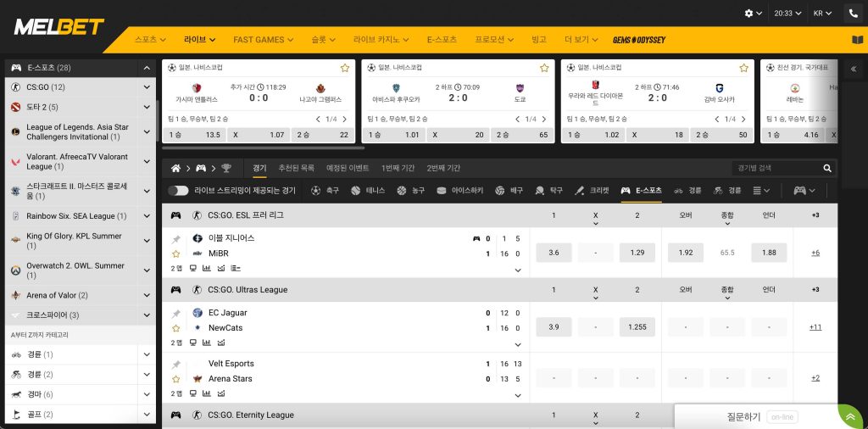This screenshot has width=868, height=429.
Task: Open the KR language dropdown
Action: (822, 14)
